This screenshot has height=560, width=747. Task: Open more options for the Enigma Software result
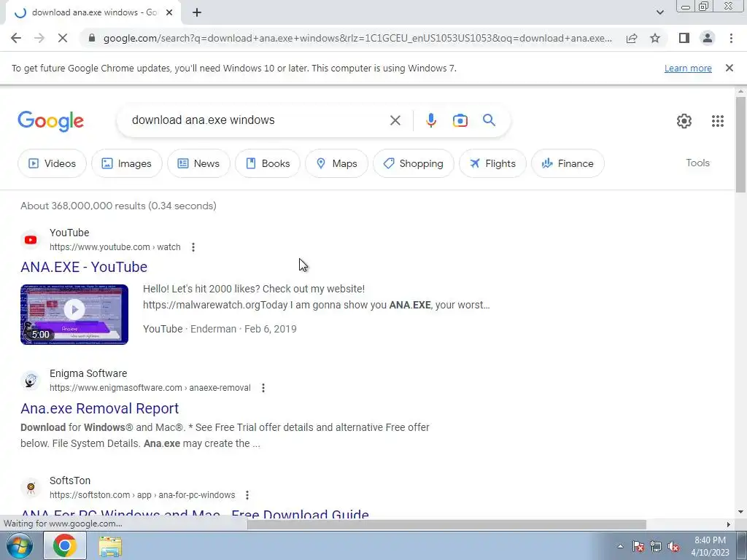click(263, 388)
